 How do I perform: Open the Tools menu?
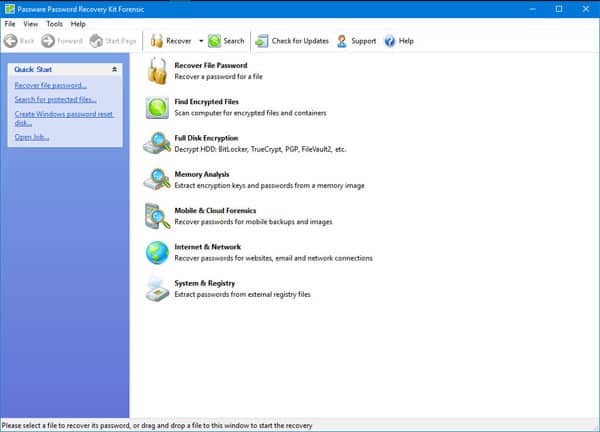(x=54, y=24)
